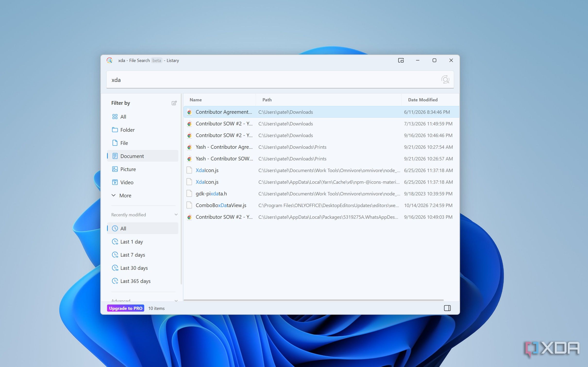Click into the search field containing xda
Screen dimensions: 588x367
click(280, 80)
